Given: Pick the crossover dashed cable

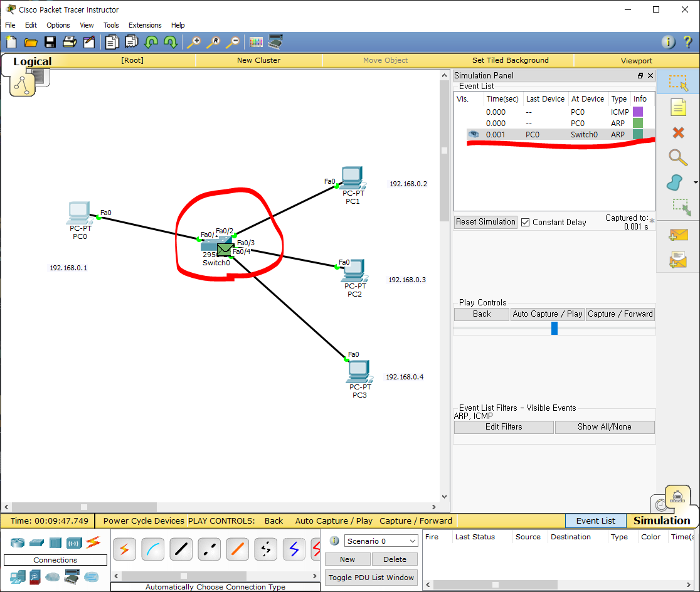Looking at the screenshot, I should point(209,549).
